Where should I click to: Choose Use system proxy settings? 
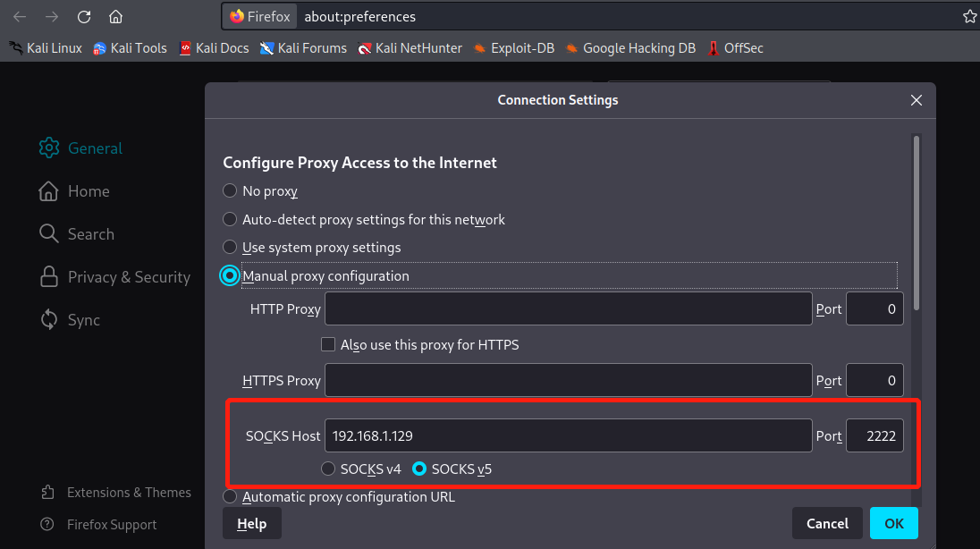tap(230, 248)
